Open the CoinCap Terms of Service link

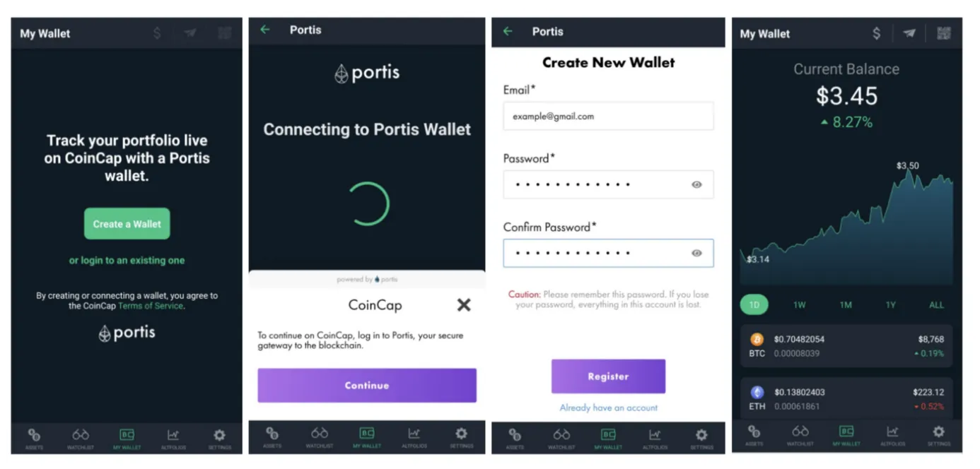click(151, 307)
